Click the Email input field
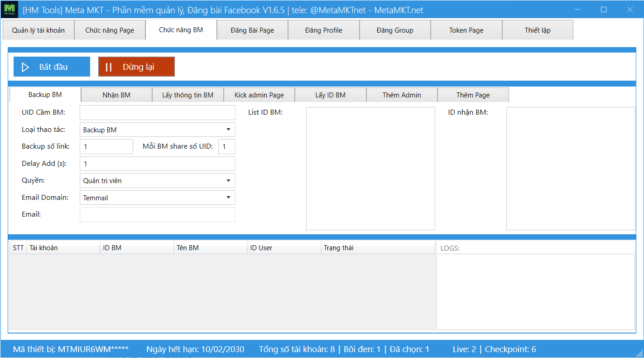The height and width of the screenshot is (358, 644). (x=158, y=214)
